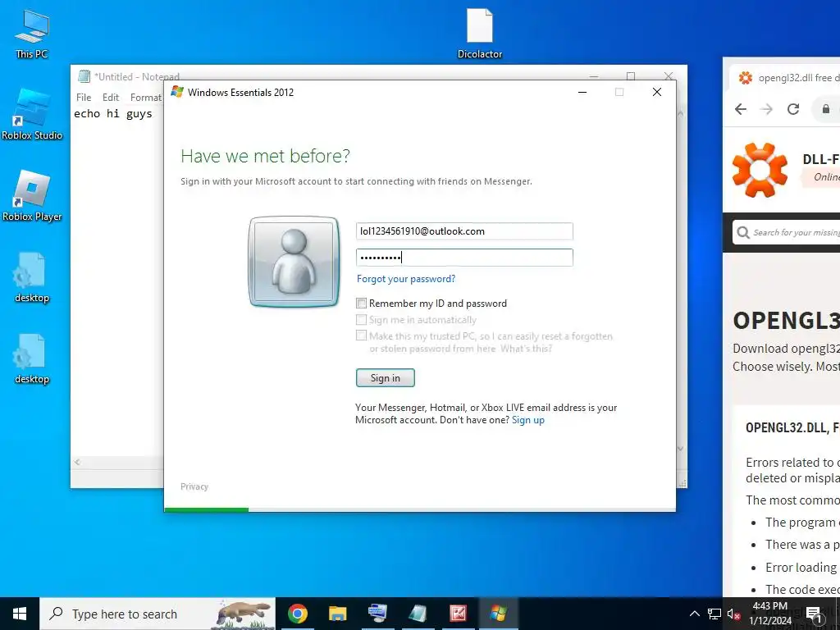The image size is (840, 630).
Task: Click the user avatar picture in Windows Essentials
Action: point(294,262)
